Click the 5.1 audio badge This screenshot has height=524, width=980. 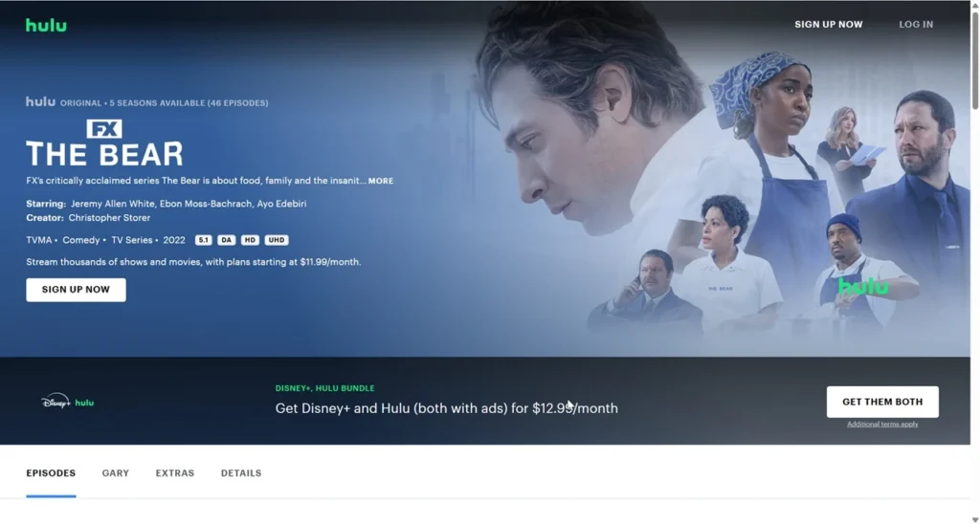coord(204,240)
